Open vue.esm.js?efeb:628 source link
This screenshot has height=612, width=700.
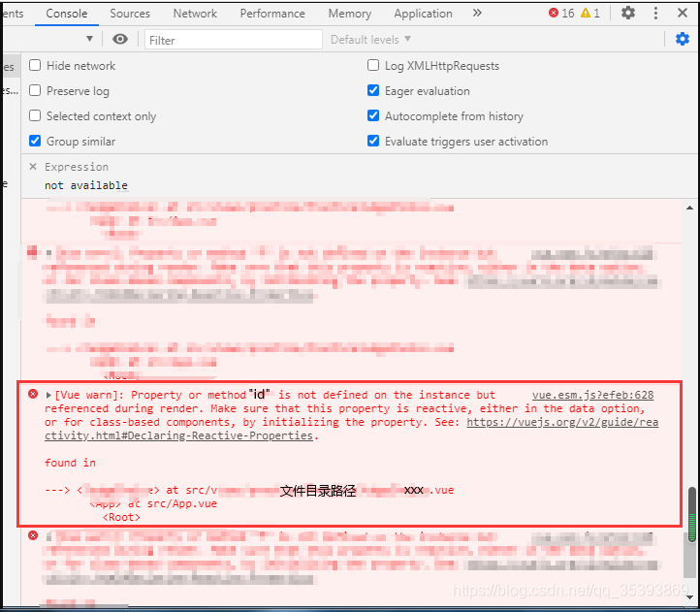(592, 395)
